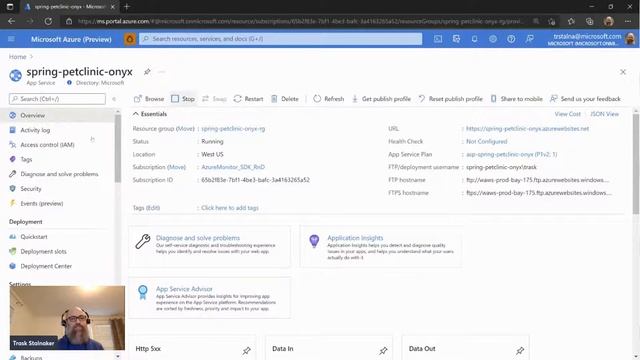The image size is (640, 360).
Task: Collapse the Essentials section
Action: (x=149, y=114)
